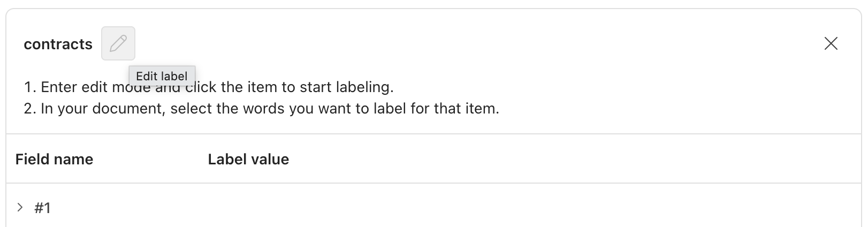Click the Label value column header
The width and height of the screenshot is (868, 227).
248,159
